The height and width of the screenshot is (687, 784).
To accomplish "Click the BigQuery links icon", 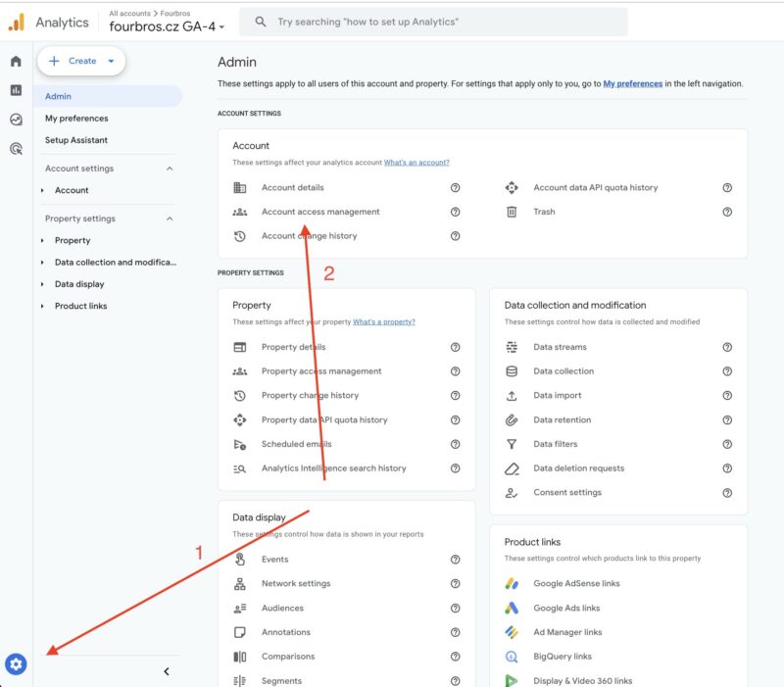I will click(x=512, y=657).
